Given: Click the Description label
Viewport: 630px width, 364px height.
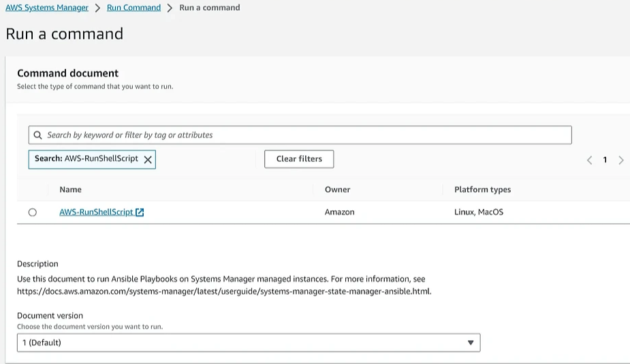Looking at the screenshot, I should (37, 264).
